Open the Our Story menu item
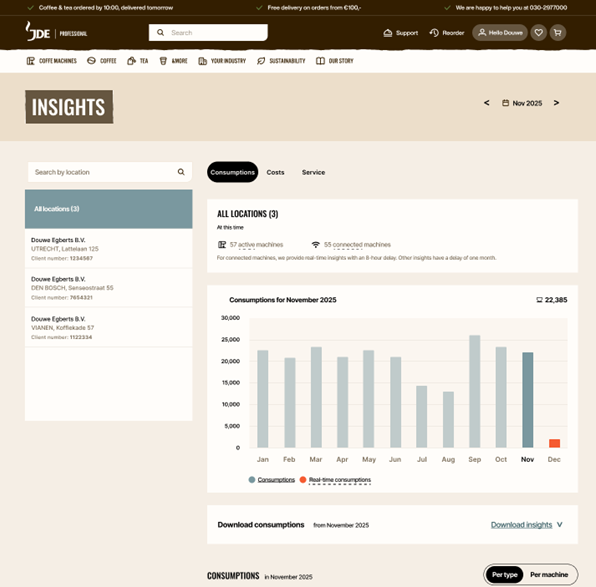596x587 pixels. [x=335, y=61]
